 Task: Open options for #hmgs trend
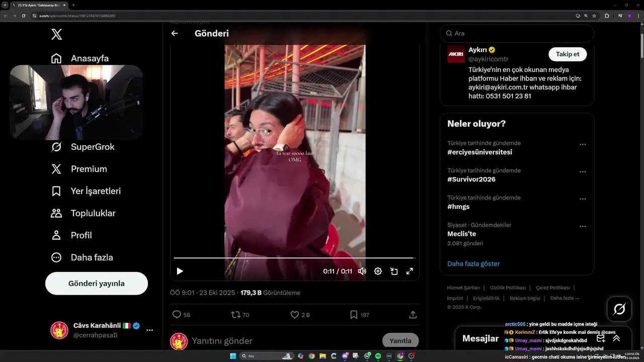[583, 199]
